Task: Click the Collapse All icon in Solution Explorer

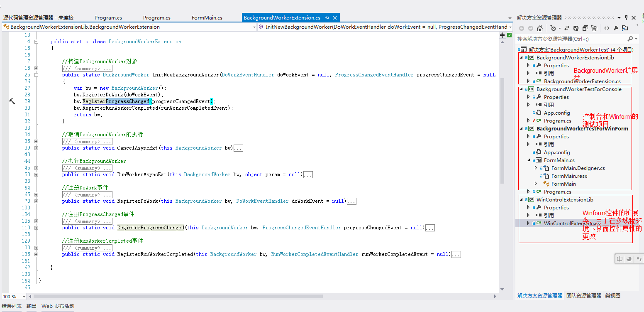Action: click(x=585, y=28)
